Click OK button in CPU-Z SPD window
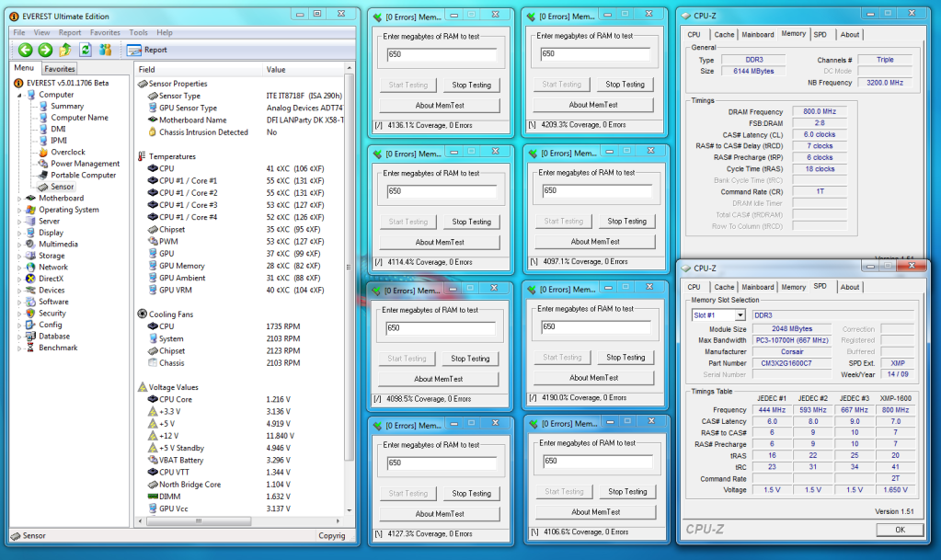941x560 pixels. [x=900, y=530]
